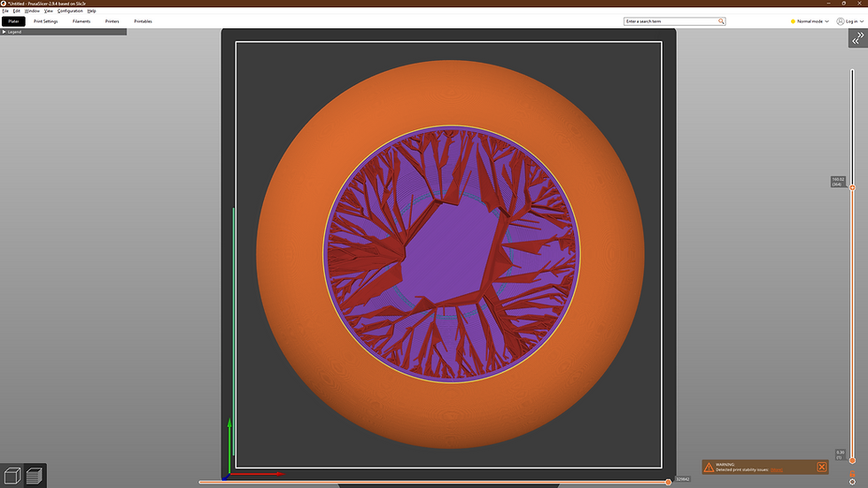Viewport: 868px width, 488px height.
Task: Click the 0.30 bottom layer label
Action: [841, 455]
